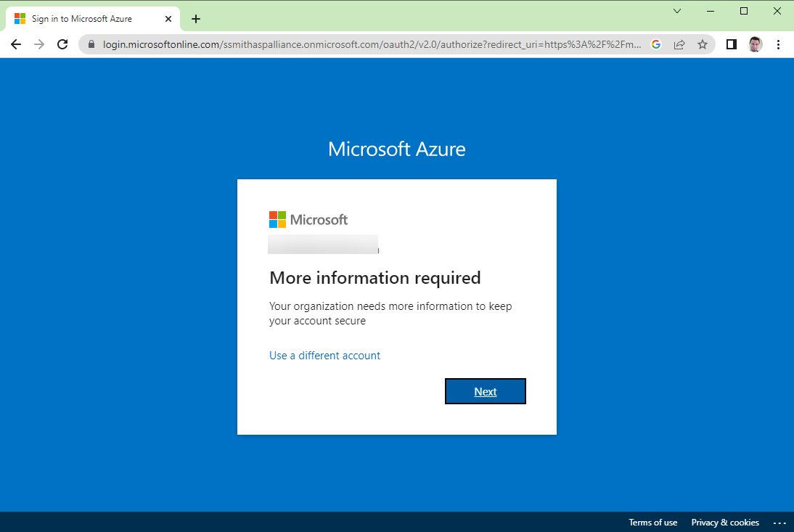Open the browser side panel
Screen dimensions: 794x532
(x=731, y=44)
